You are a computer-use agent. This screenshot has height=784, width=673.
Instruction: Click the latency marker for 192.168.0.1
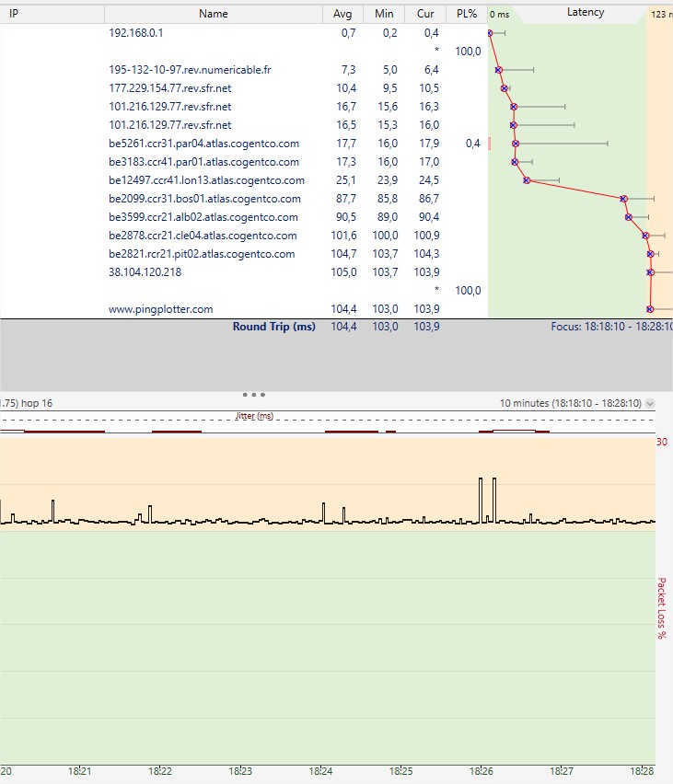[490, 33]
